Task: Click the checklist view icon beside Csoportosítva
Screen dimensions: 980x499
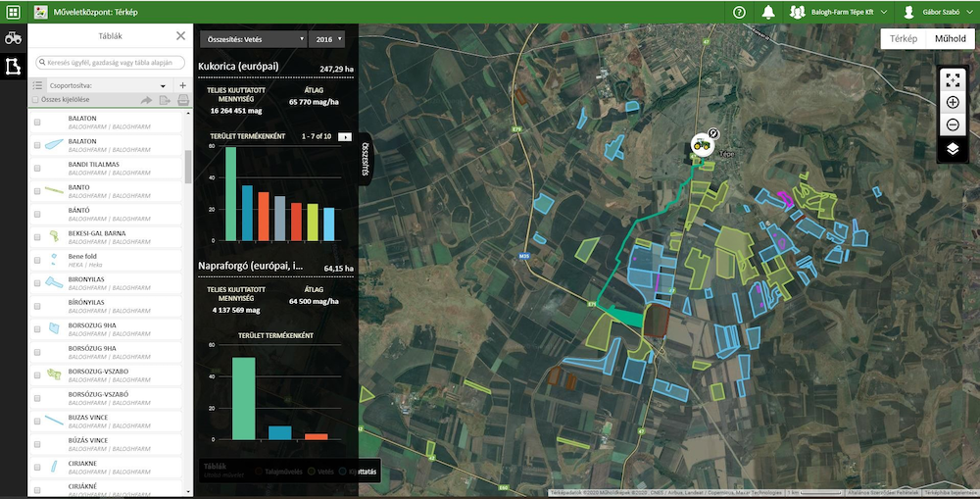Action: pyautogui.click(x=37, y=85)
